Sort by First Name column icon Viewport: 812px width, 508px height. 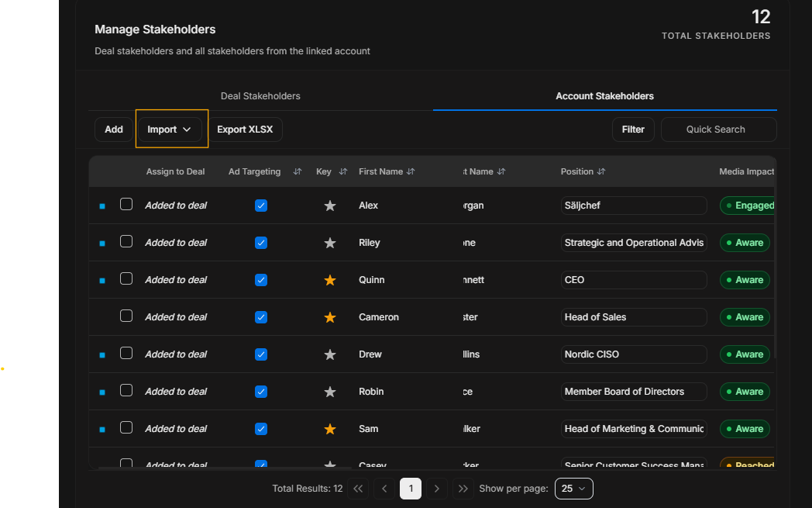[x=411, y=171]
